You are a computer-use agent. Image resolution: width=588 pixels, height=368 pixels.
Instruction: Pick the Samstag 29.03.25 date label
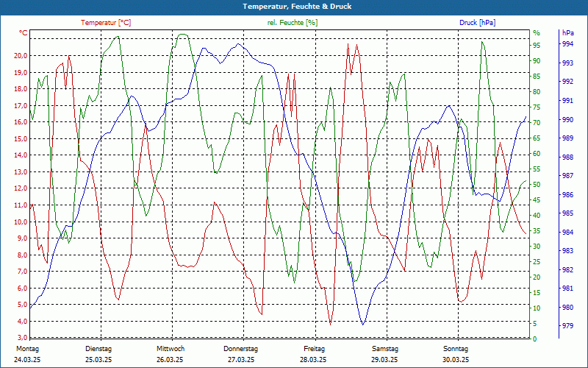click(x=384, y=354)
